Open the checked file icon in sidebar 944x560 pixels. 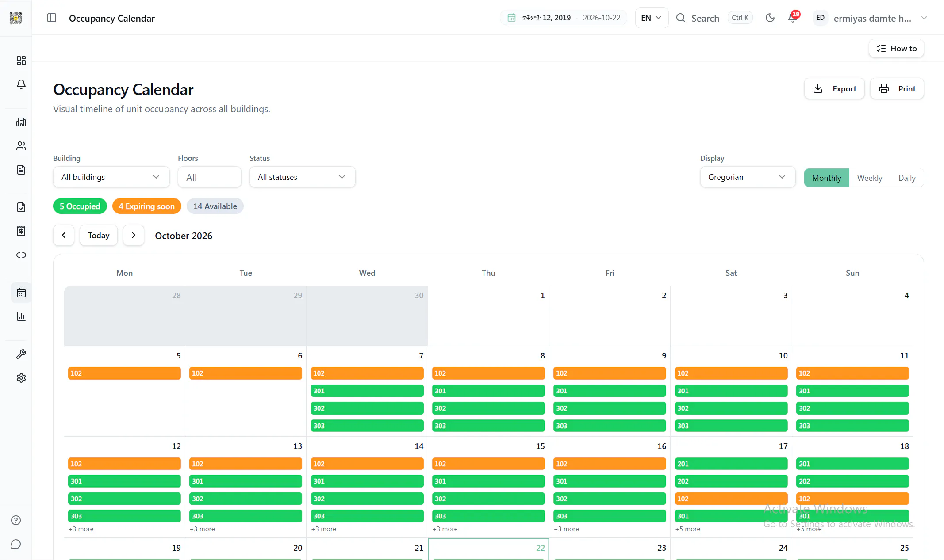tap(21, 207)
